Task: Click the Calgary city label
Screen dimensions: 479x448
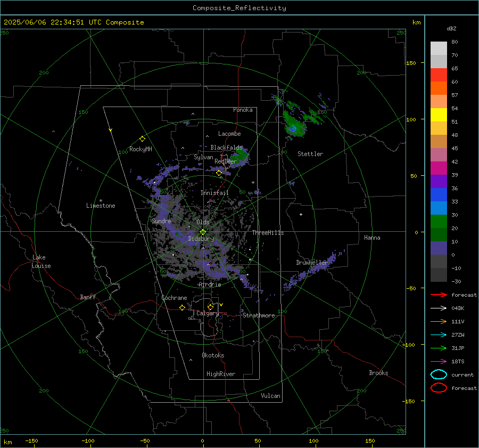Action: 208,313
